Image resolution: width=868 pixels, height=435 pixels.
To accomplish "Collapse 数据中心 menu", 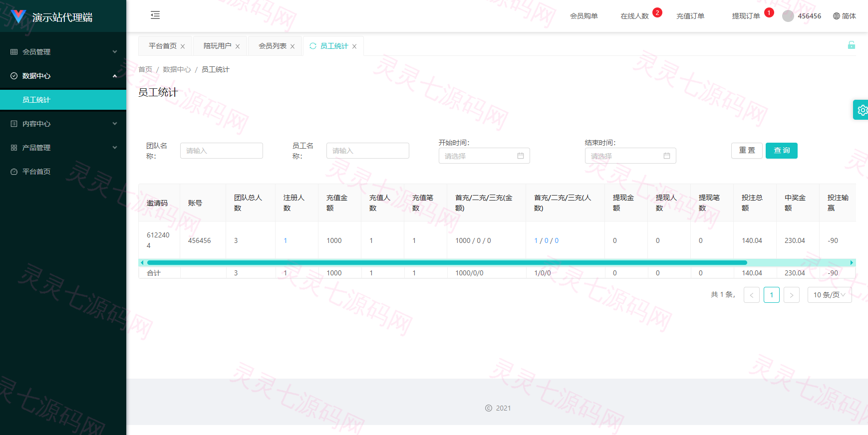I will tap(63, 76).
